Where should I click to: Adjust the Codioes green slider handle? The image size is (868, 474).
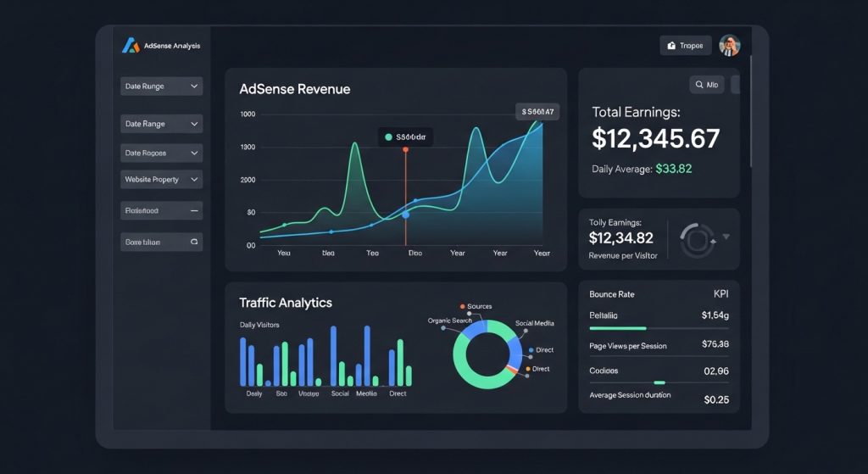coord(659,382)
